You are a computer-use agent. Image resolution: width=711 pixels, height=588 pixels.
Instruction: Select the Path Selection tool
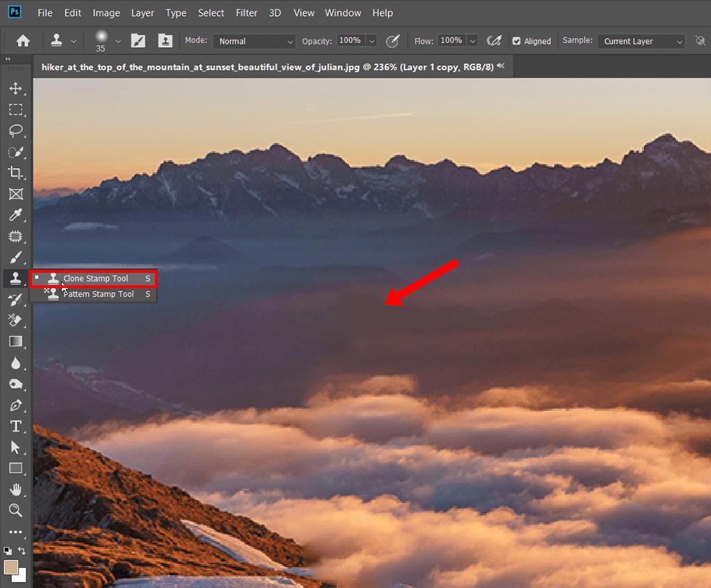pyautogui.click(x=15, y=447)
